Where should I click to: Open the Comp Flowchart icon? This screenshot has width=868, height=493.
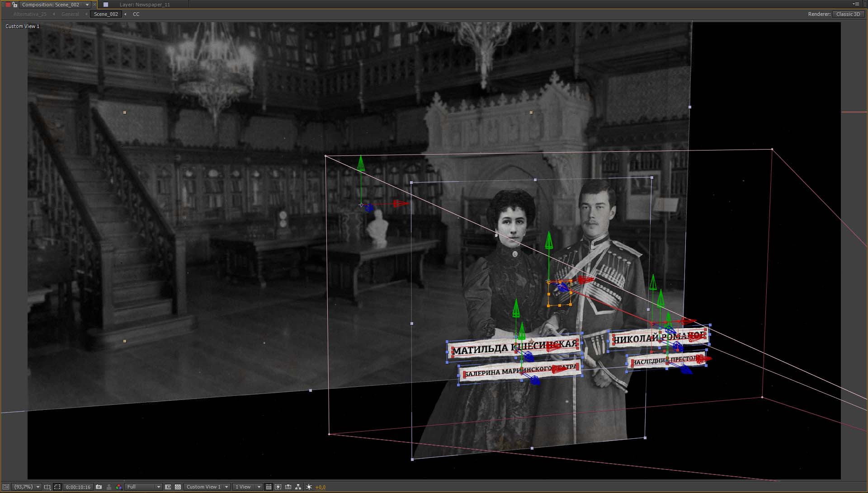(x=298, y=487)
